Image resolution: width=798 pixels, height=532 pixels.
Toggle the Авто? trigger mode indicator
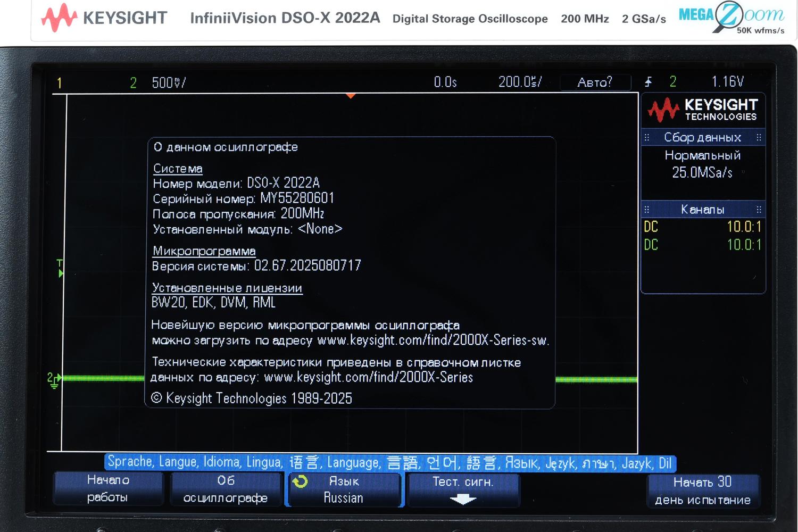595,82
